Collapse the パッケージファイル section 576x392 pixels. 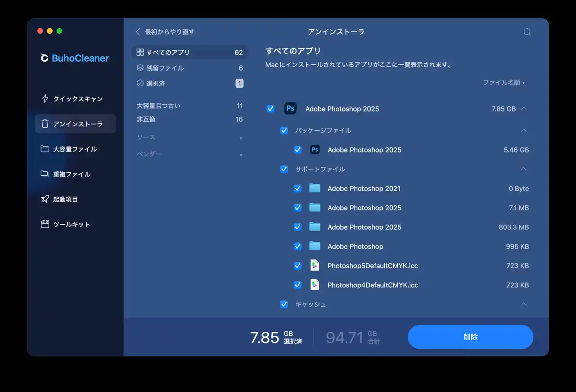click(523, 130)
